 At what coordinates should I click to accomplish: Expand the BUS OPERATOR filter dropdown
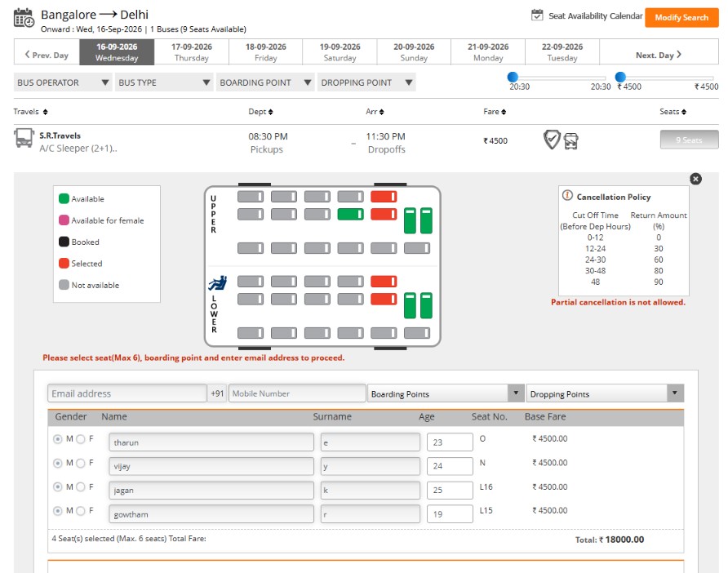tap(63, 82)
